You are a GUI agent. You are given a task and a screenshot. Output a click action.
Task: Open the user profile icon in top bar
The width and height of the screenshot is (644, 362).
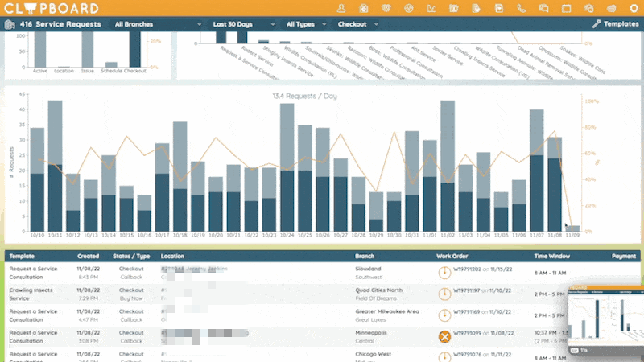341,8
